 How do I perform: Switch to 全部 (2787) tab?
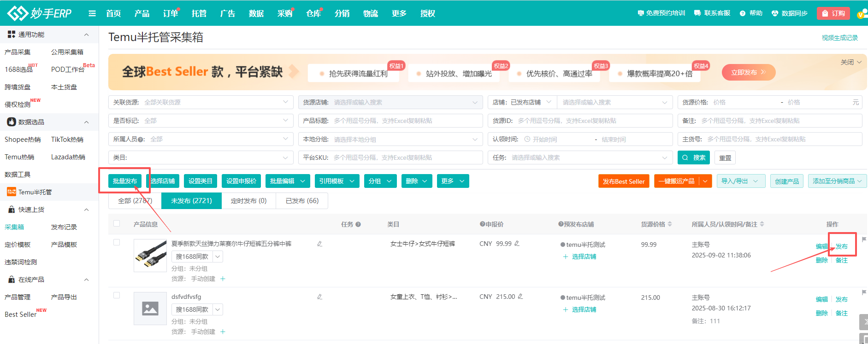[x=135, y=201]
